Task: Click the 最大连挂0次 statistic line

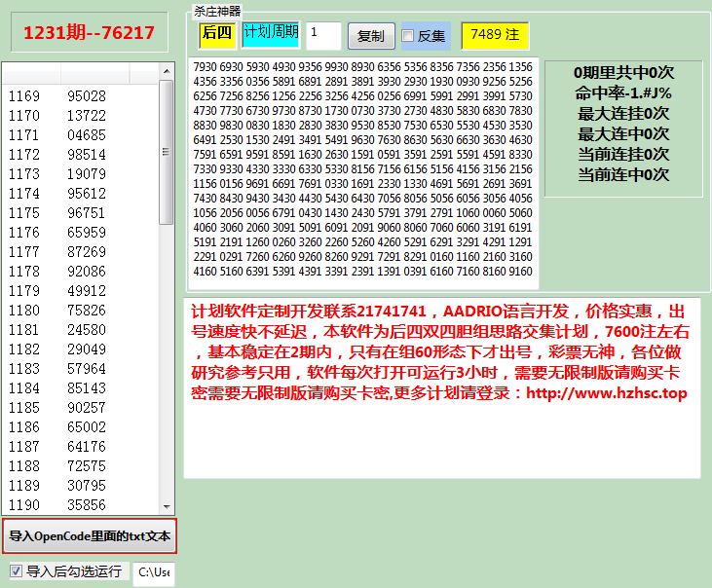Action: tap(623, 114)
